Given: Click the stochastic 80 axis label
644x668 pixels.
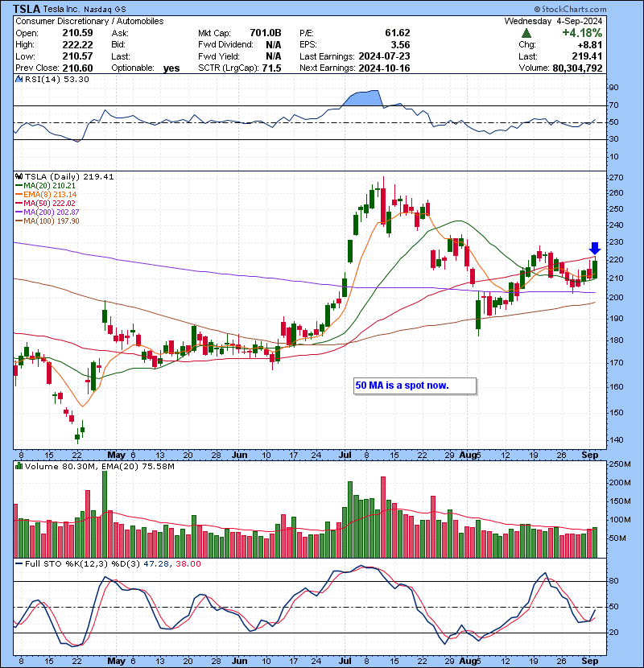Looking at the screenshot, I should tap(613, 580).
